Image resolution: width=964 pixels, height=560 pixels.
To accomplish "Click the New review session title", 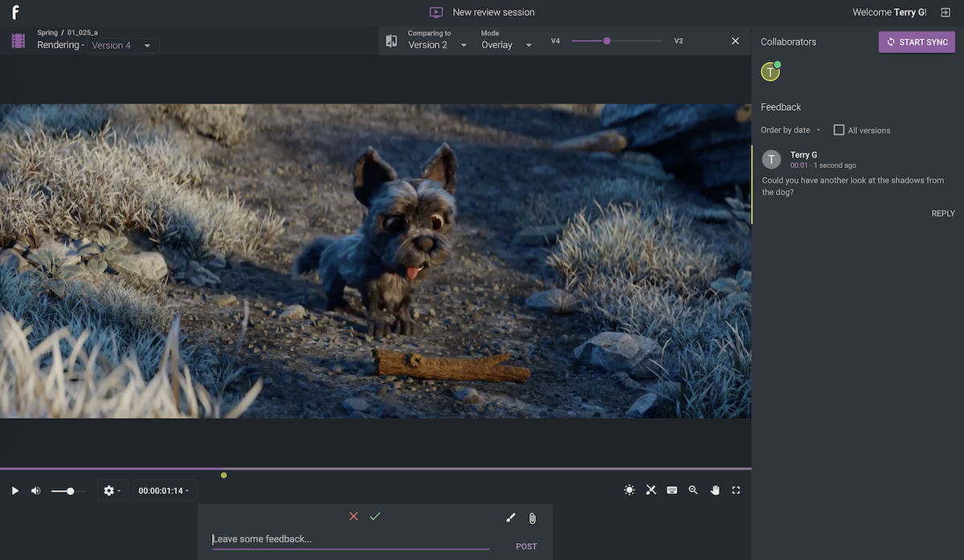I will (x=493, y=12).
